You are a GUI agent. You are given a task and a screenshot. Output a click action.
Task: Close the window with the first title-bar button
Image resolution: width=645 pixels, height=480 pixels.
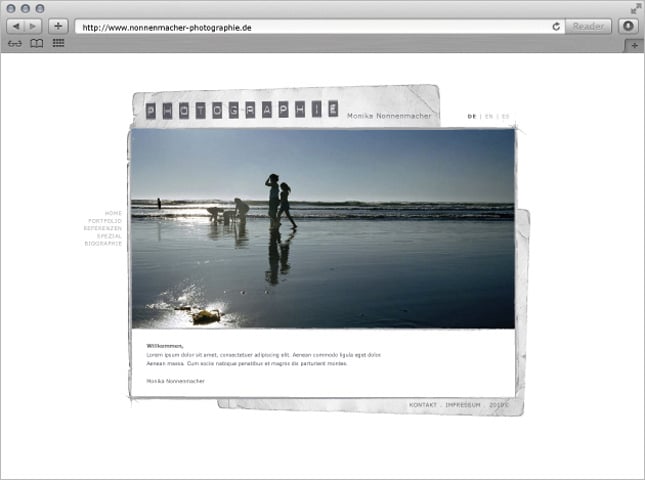coord(11,9)
